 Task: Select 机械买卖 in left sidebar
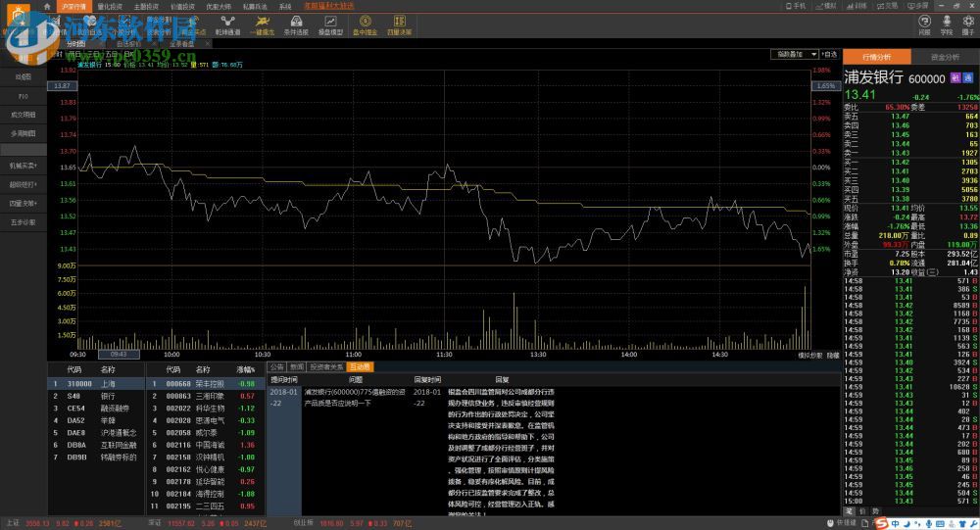pyautogui.click(x=24, y=166)
